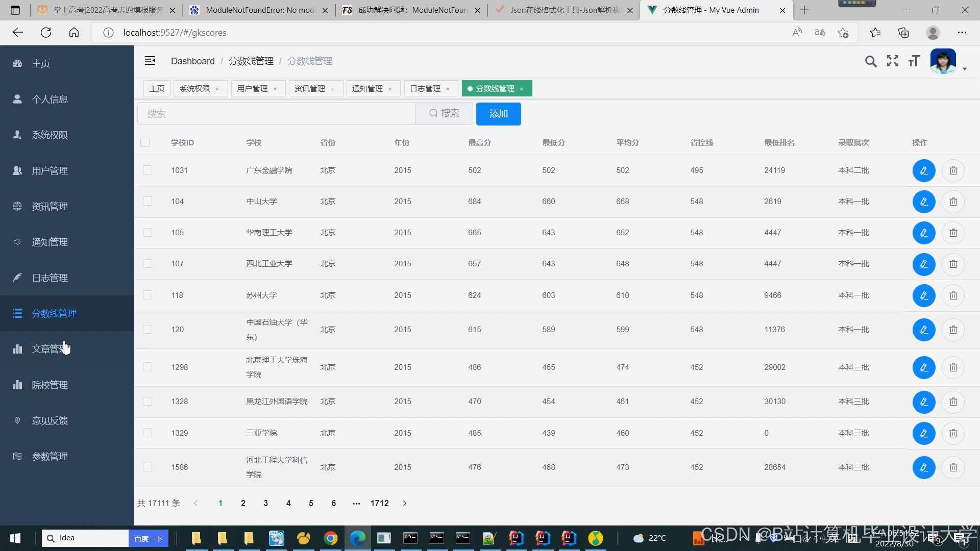Delete the 苏州大学 row
Image resolution: width=980 pixels, height=551 pixels.
coord(953,295)
